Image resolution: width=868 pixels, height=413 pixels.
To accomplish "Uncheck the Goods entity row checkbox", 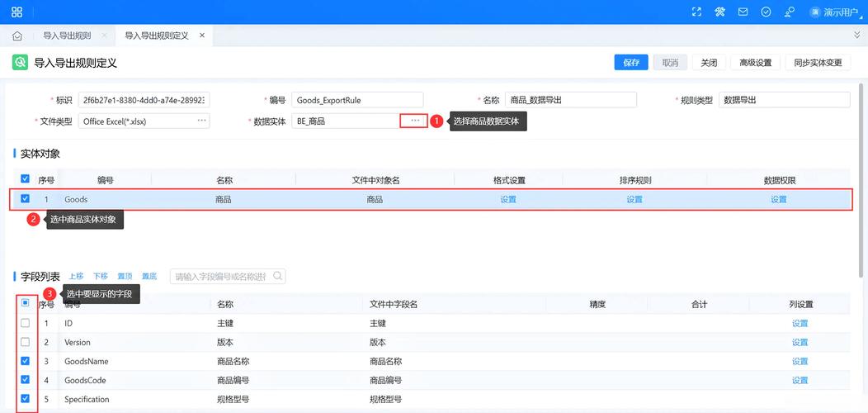I will [25, 198].
